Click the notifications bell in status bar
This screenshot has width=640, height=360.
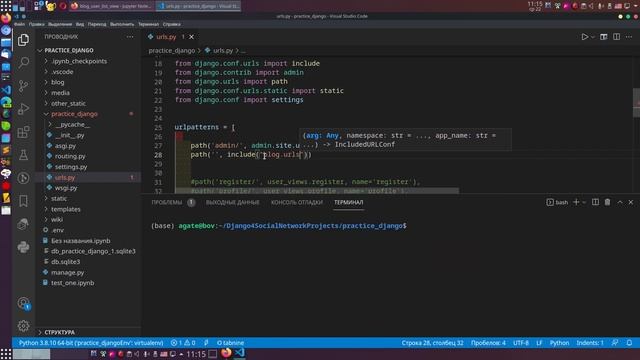coord(629,343)
